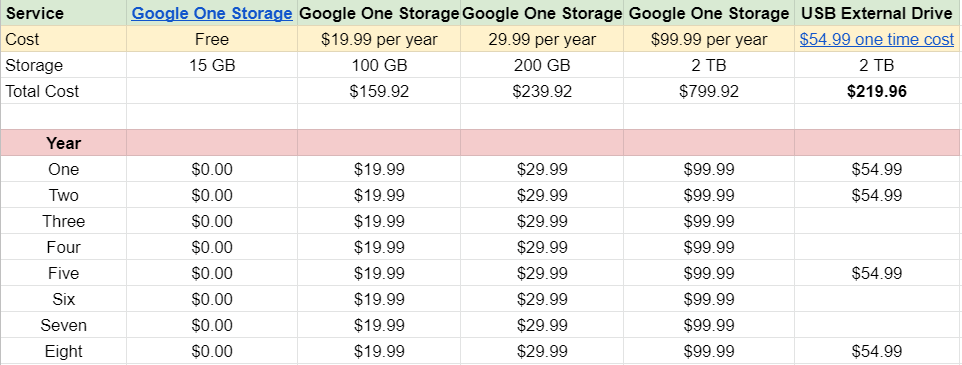
Task: Open the Google One Storage hyperlink
Action: point(212,13)
